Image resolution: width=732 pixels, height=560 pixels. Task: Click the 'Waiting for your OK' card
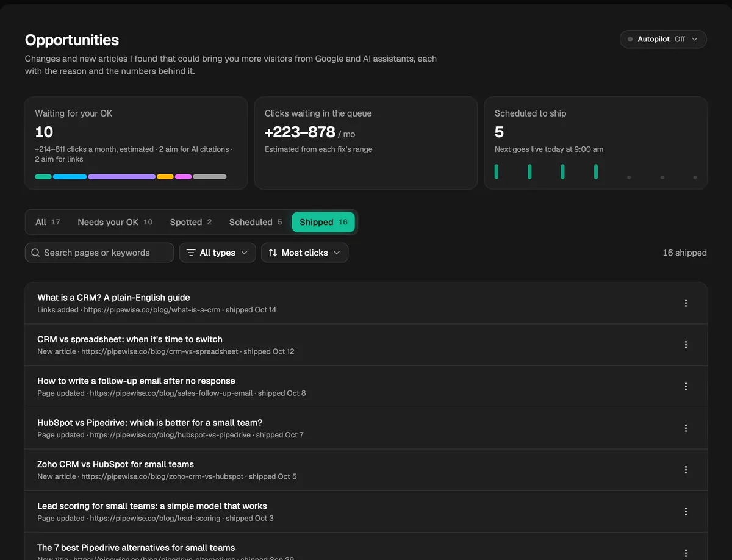pyautogui.click(x=136, y=143)
